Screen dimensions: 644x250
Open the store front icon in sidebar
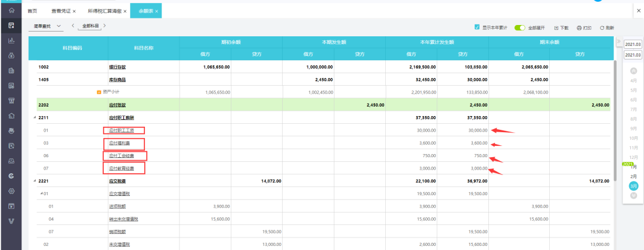tap(11, 101)
